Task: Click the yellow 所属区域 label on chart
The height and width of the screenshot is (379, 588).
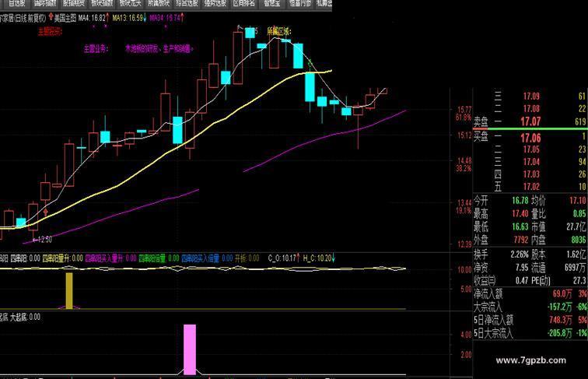Action: tap(279, 32)
